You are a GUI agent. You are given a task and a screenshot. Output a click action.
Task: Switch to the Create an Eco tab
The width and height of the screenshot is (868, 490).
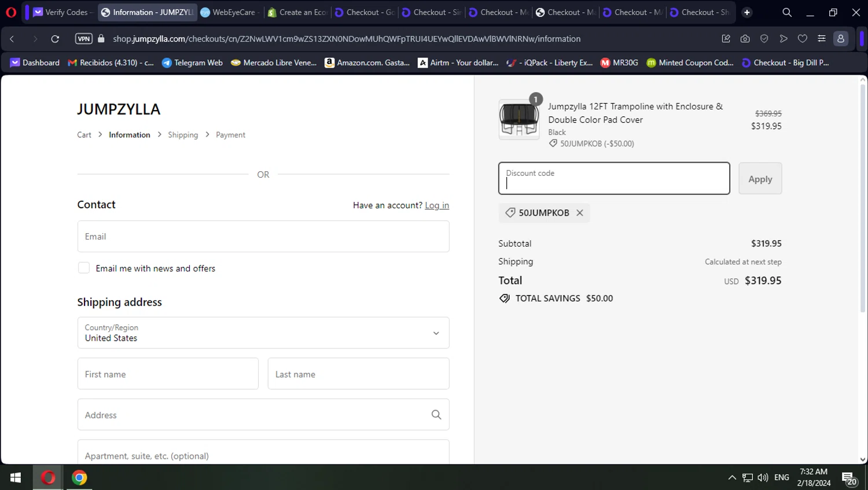coord(297,12)
